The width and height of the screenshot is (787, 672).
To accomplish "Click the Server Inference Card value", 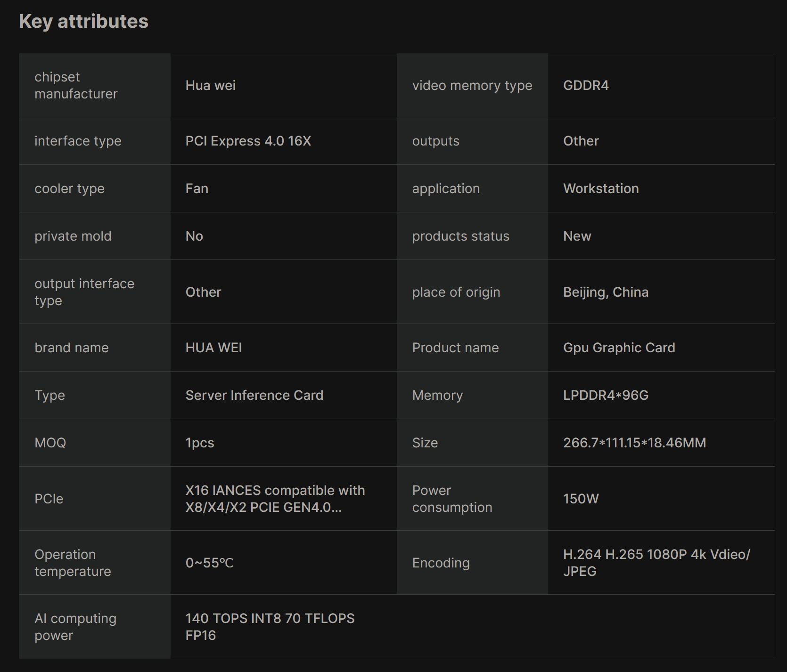I will pos(254,395).
